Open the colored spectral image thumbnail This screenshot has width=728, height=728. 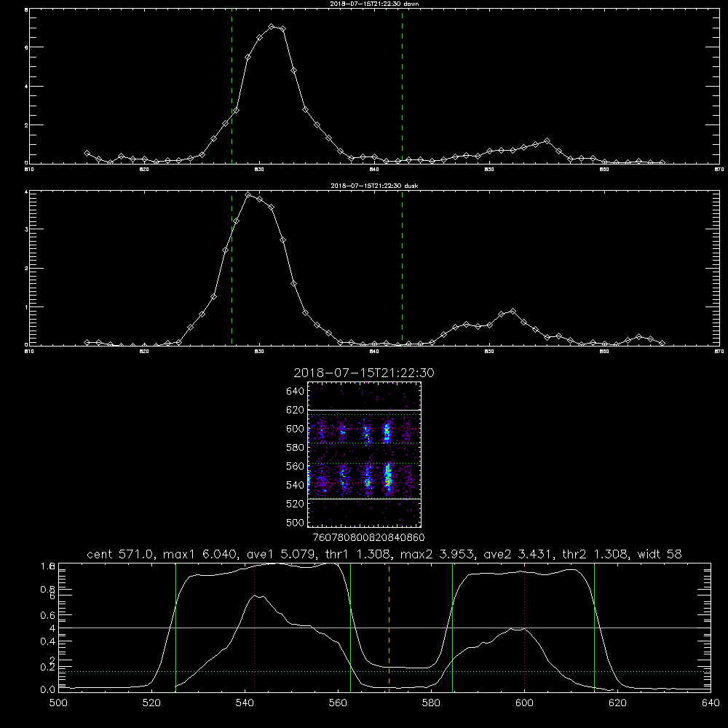pyautogui.click(x=364, y=454)
